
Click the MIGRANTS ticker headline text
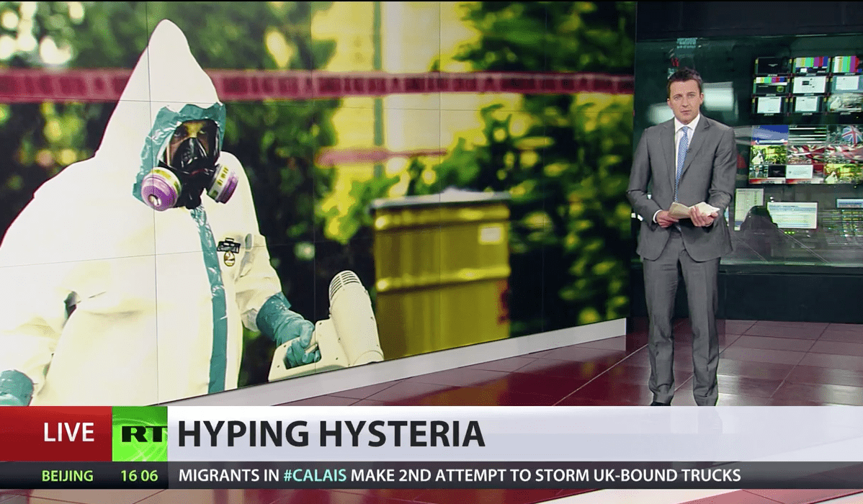[460, 474]
